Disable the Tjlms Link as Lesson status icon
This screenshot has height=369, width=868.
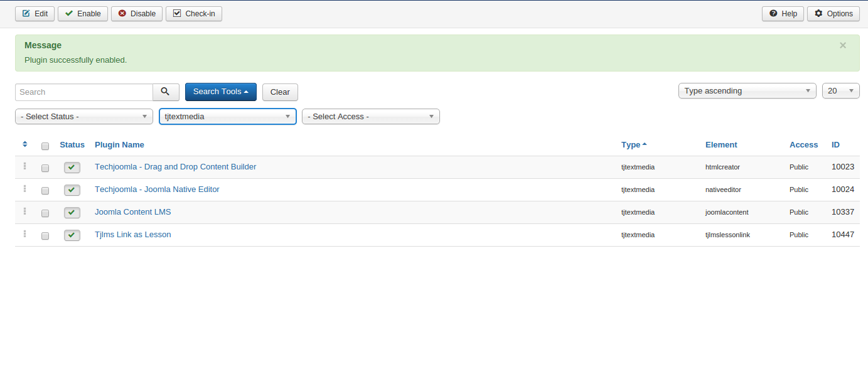point(72,235)
